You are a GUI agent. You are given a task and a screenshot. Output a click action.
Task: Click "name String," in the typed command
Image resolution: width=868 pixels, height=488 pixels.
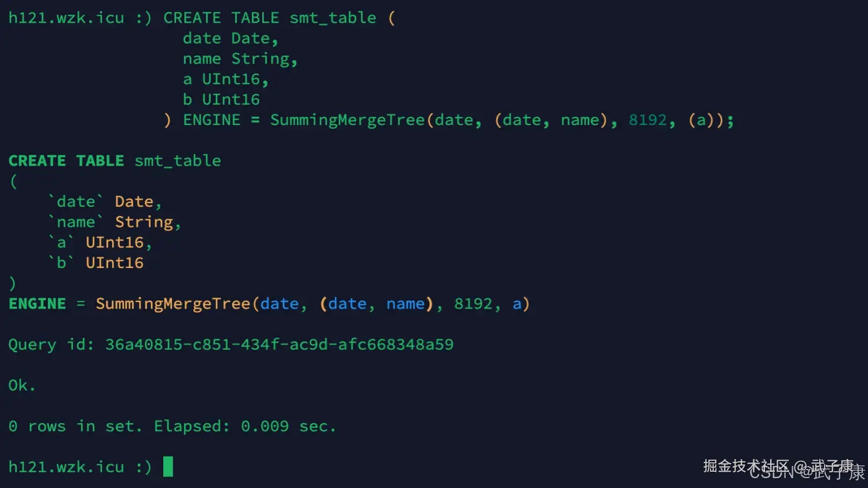[240, 59]
